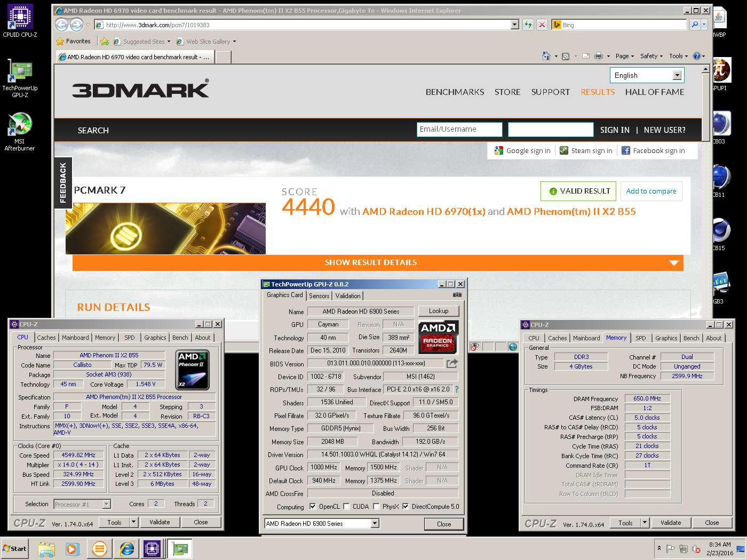Click the Home icon in IE command bar
Image resolution: width=747 pixels, height=560 pixels.
coord(546,56)
